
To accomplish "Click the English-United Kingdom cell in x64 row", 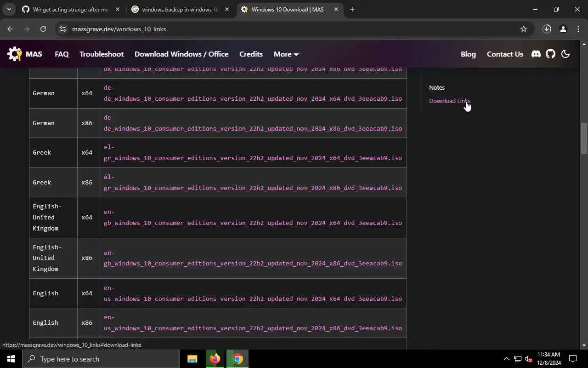I will click(x=53, y=217).
